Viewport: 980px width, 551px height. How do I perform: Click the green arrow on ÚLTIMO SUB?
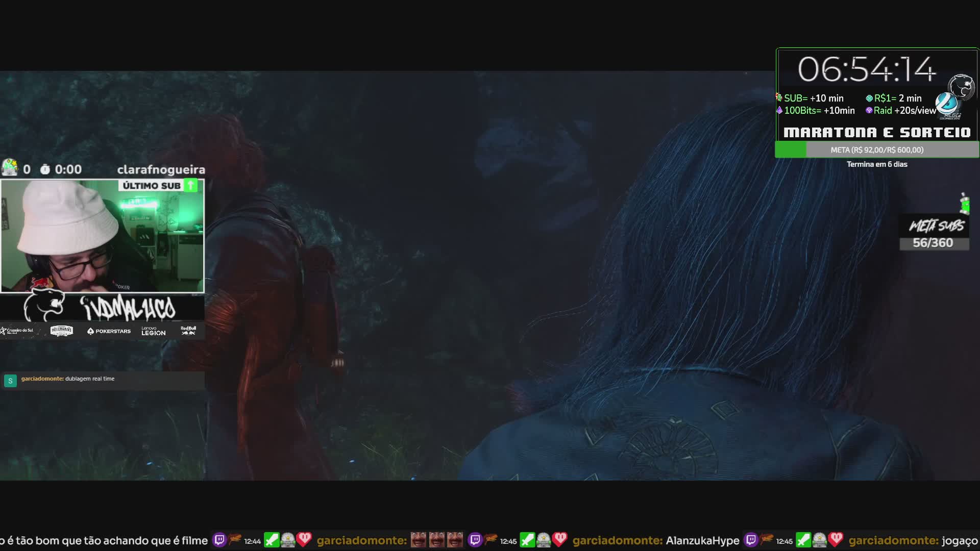[x=191, y=185]
